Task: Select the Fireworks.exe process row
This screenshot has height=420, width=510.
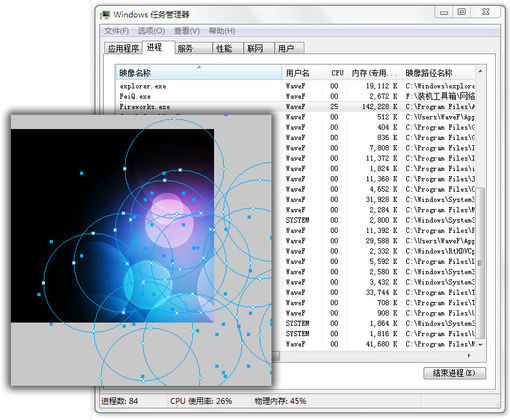Action: click(x=295, y=107)
